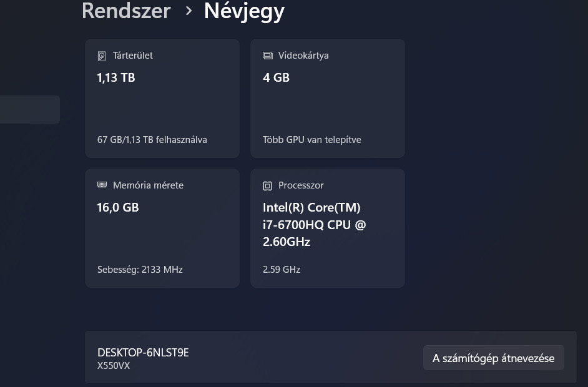Click the Több GPU van telepítve note

(312, 140)
